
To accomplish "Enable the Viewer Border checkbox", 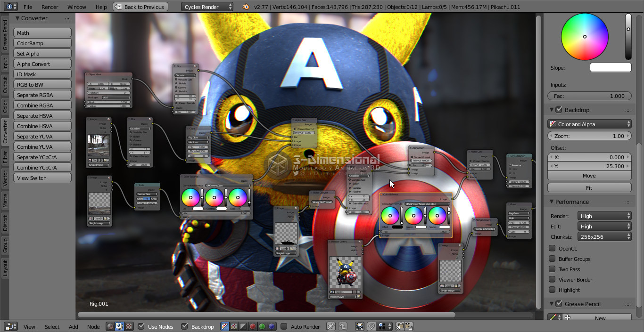I will [552, 279].
